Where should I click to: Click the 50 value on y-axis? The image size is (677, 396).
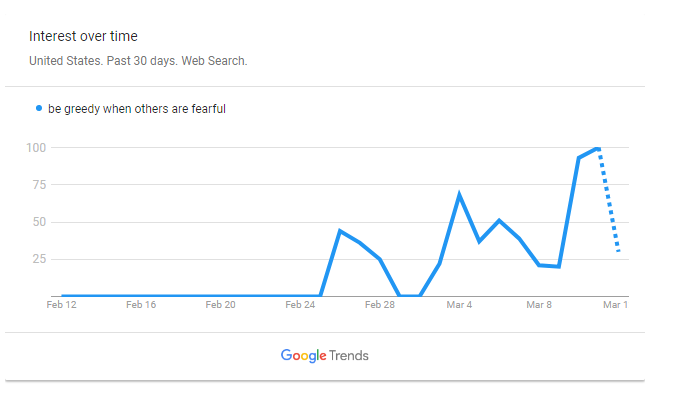(x=39, y=222)
